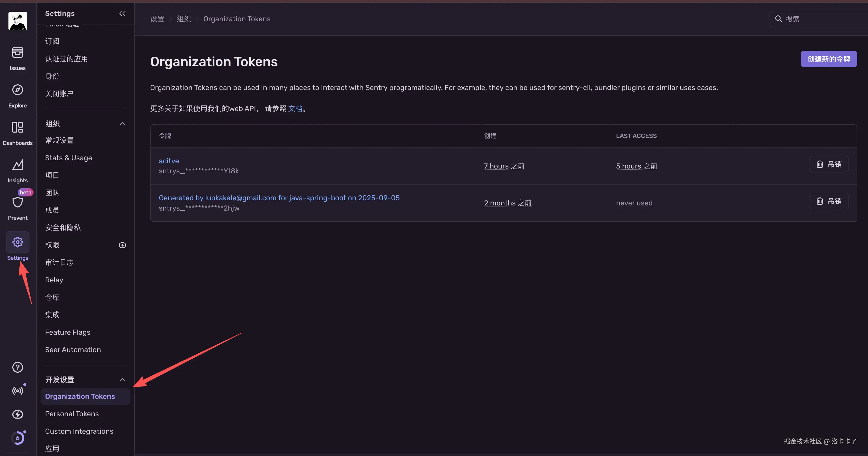
Task: Collapse the 组织 section
Action: (x=122, y=124)
